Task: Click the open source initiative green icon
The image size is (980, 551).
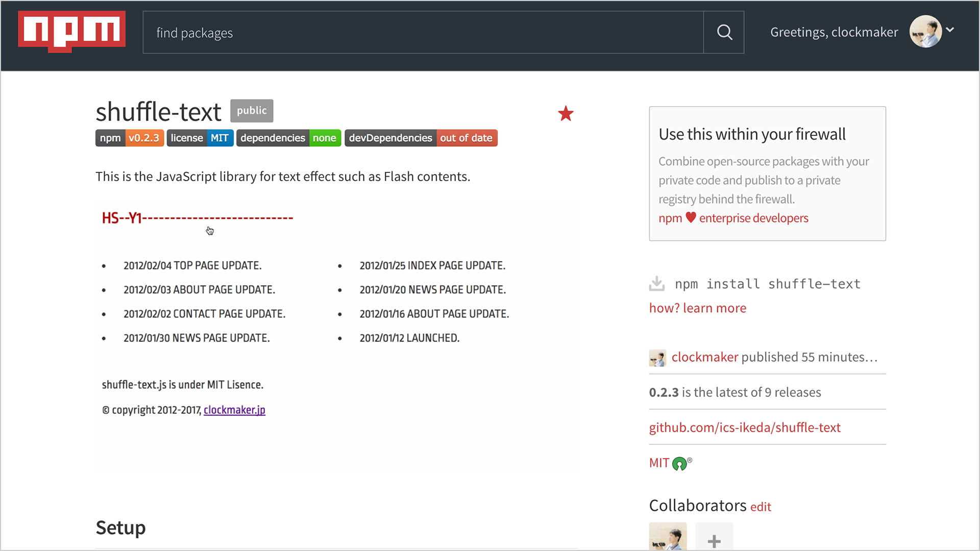Action: tap(680, 463)
